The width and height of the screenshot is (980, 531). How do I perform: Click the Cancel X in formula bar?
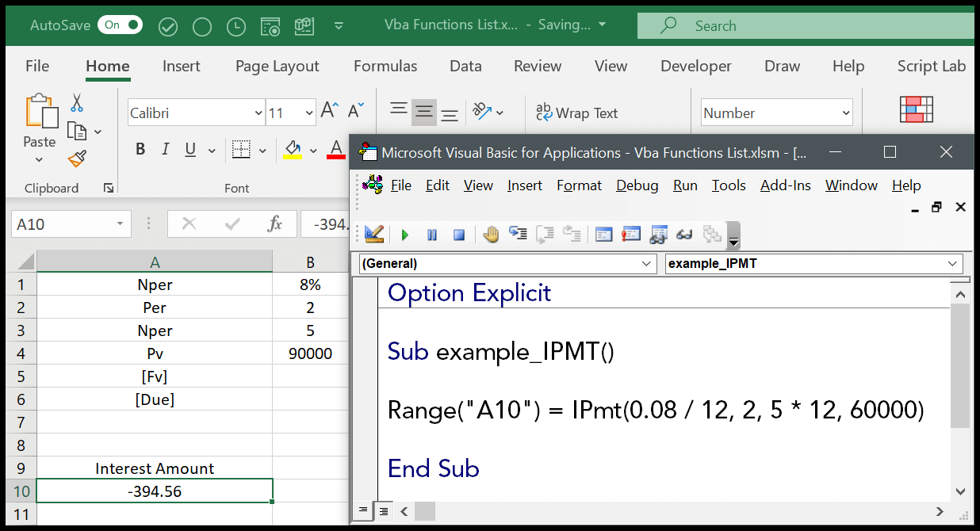(x=189, y=224)
